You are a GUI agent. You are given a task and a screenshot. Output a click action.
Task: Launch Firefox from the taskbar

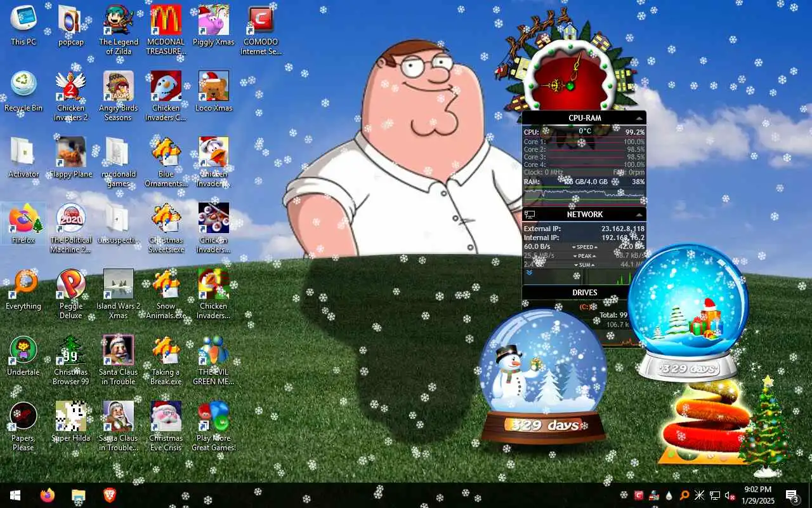coord(48,495)
